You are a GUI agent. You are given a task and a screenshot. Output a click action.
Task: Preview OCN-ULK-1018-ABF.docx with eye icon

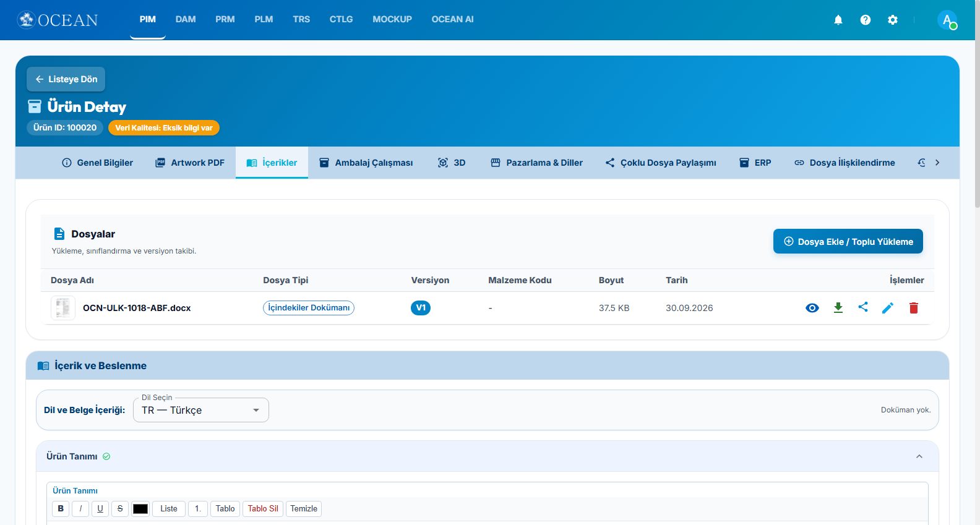(812, 308)
